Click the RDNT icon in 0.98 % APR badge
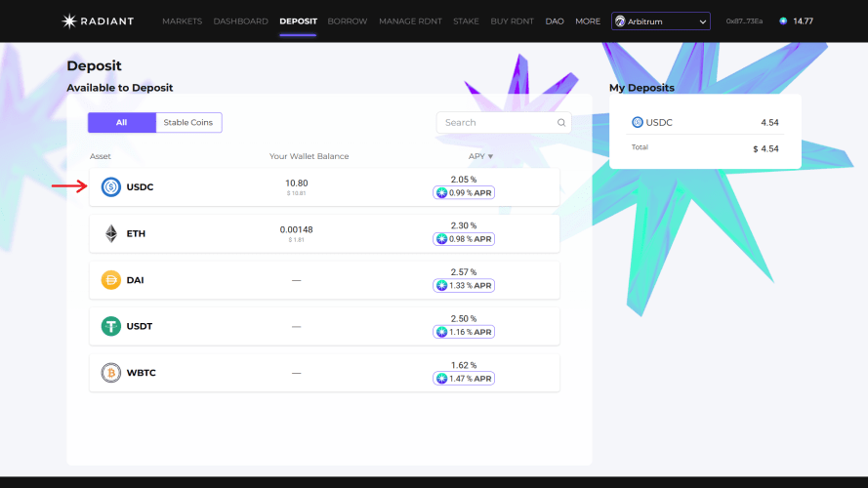 point(441,239)
